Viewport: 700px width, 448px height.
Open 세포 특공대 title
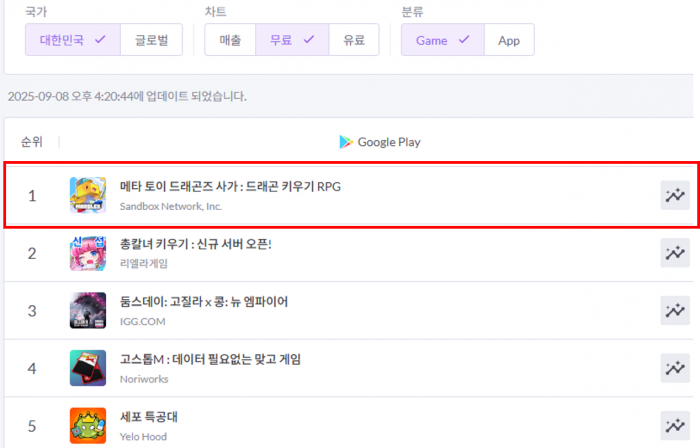149,417
